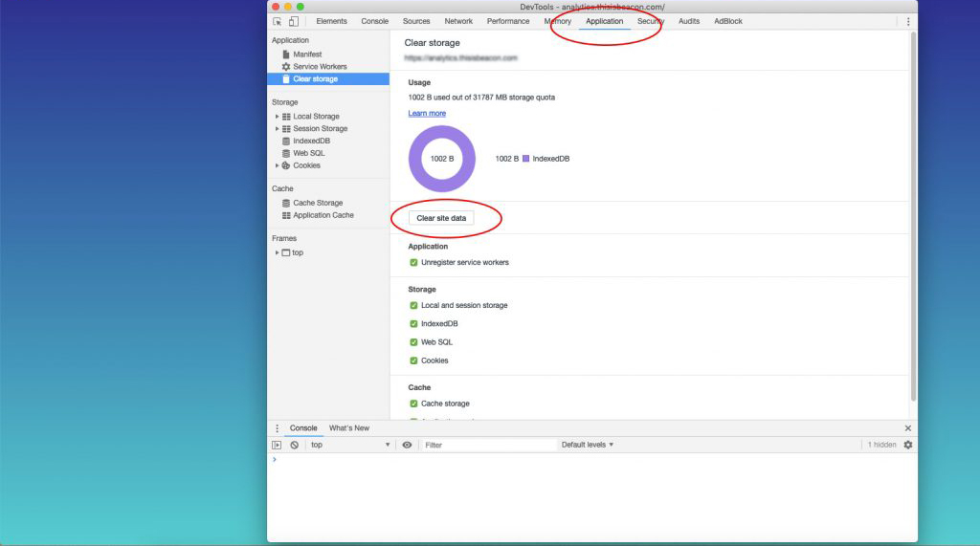Open console settings gear

pos(908,445)
